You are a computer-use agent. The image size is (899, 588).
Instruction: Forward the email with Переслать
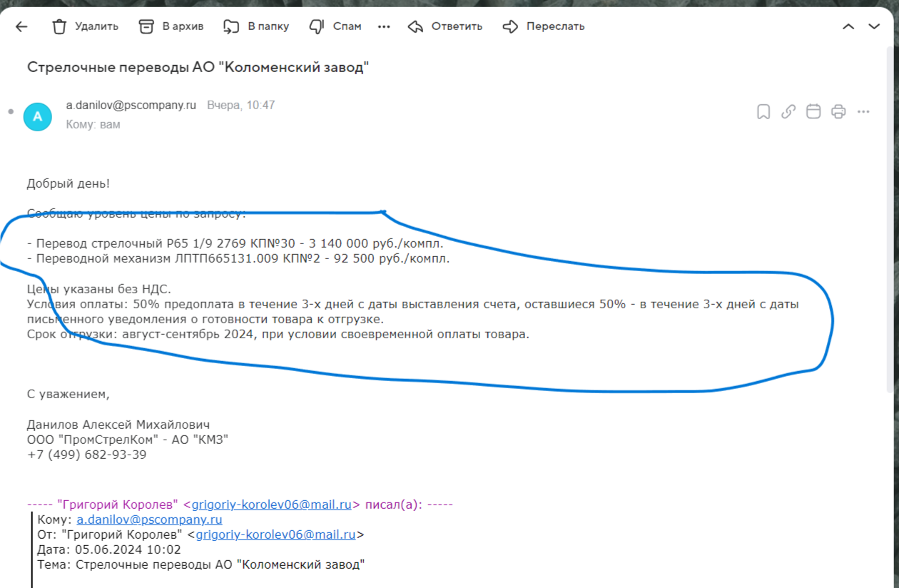tap(543, 26)
